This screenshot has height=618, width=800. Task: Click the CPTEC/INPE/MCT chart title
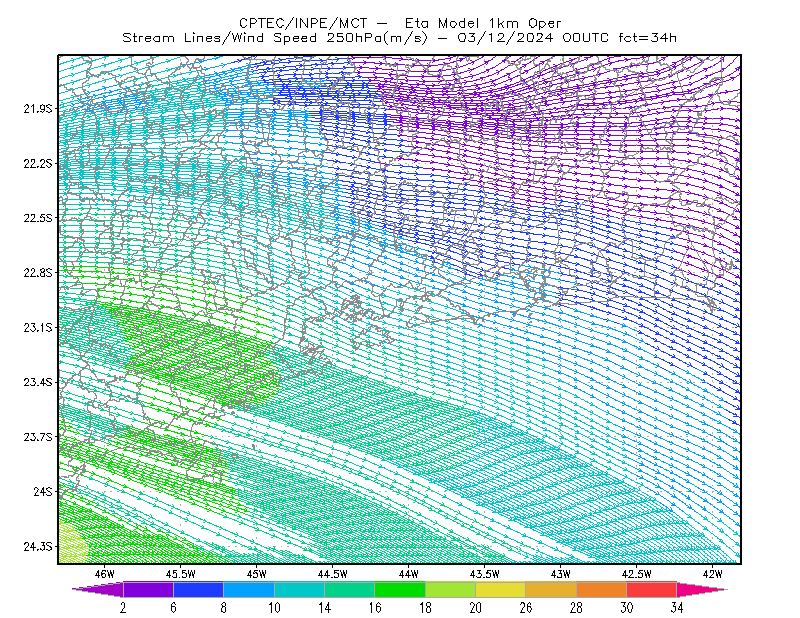click(303, 23)
